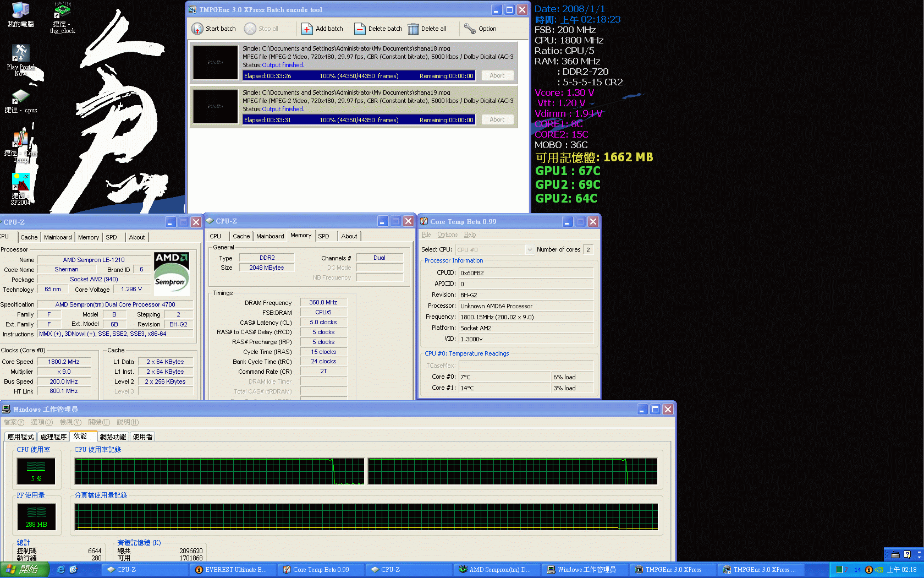Click the 360.0 MHz DRAM Frequency value
Screen dimensions: 924x578
pyautogui.click(x=323, y=302)
